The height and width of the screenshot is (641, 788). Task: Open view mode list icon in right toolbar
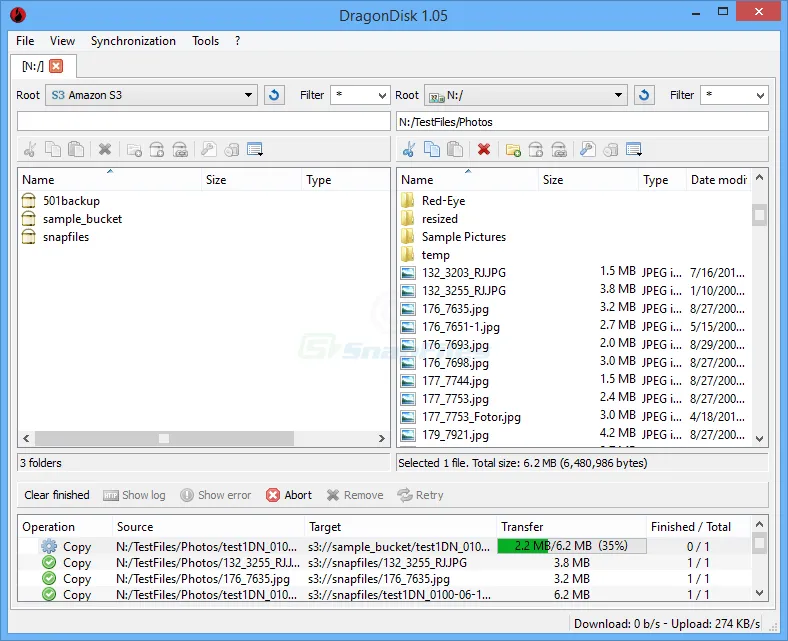(634, 149)
